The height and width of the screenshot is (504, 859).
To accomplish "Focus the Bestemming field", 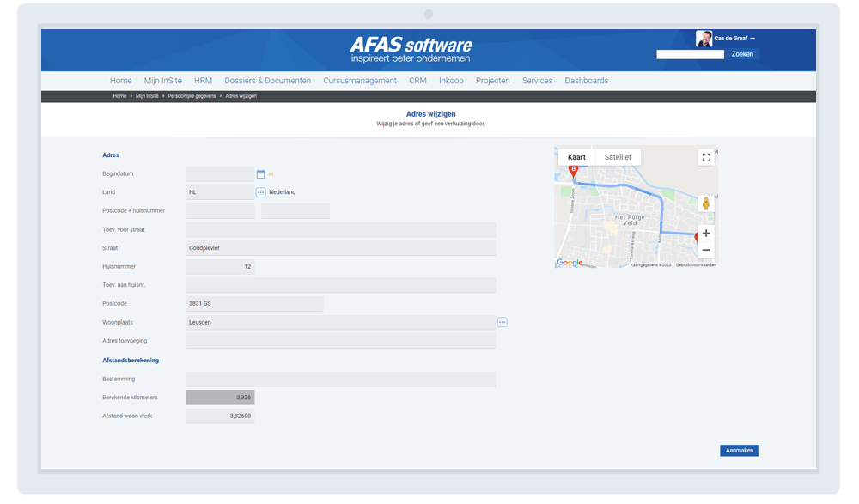I will coord(341,380).
